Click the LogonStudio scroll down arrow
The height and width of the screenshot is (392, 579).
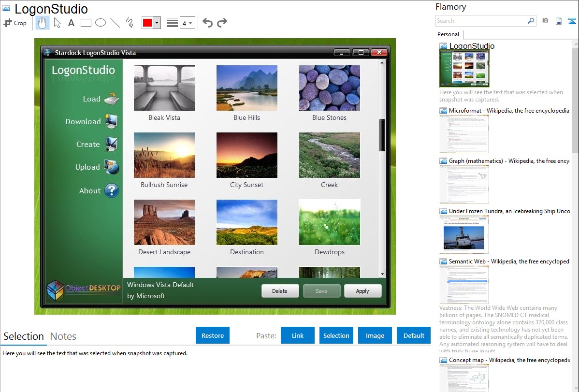(x=382, y=274)
